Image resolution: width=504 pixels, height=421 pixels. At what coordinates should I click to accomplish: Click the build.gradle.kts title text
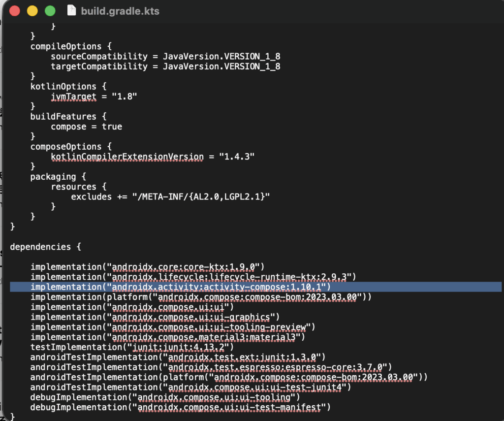pos(120,11)
